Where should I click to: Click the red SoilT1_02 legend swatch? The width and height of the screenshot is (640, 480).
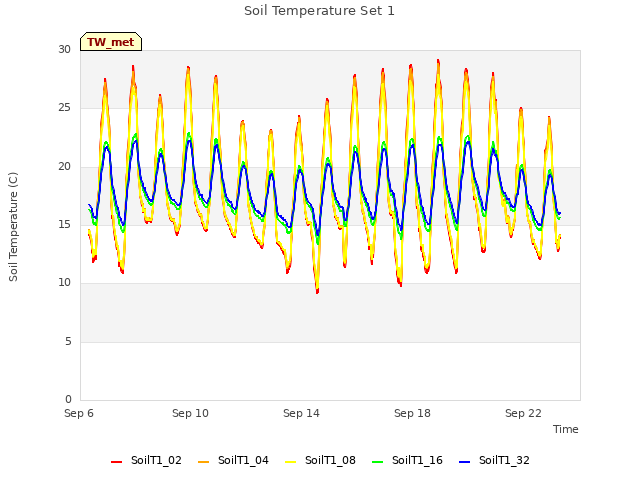tap(116, 462)
